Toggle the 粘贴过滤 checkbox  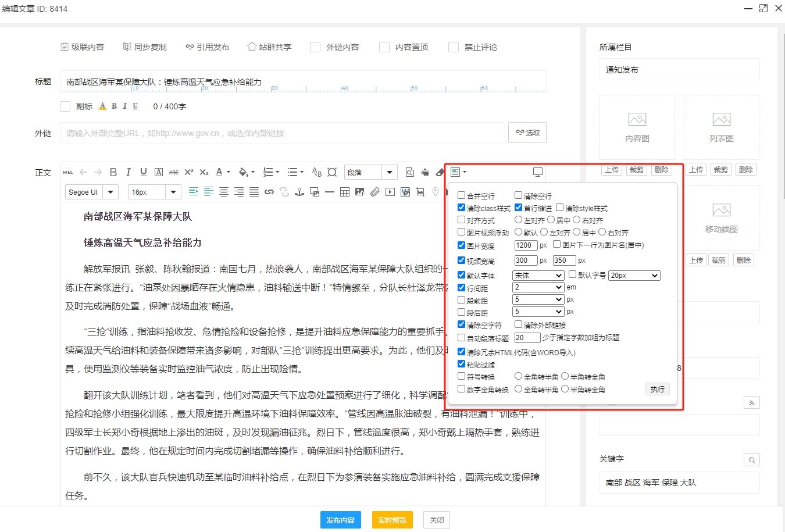pos(461,364)
